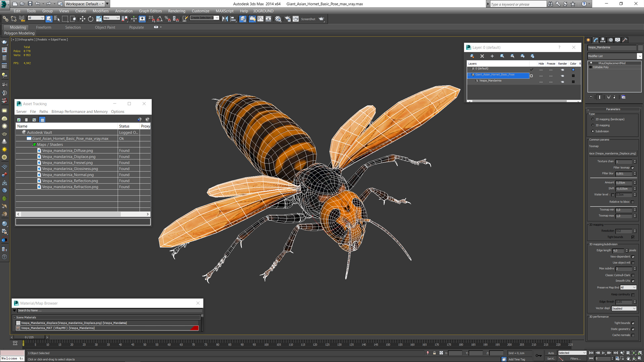Switch to Object Paint ribbon tab
Image resolution: width=644 pixels, height=362 pixels.
click(x=105, y=27)
